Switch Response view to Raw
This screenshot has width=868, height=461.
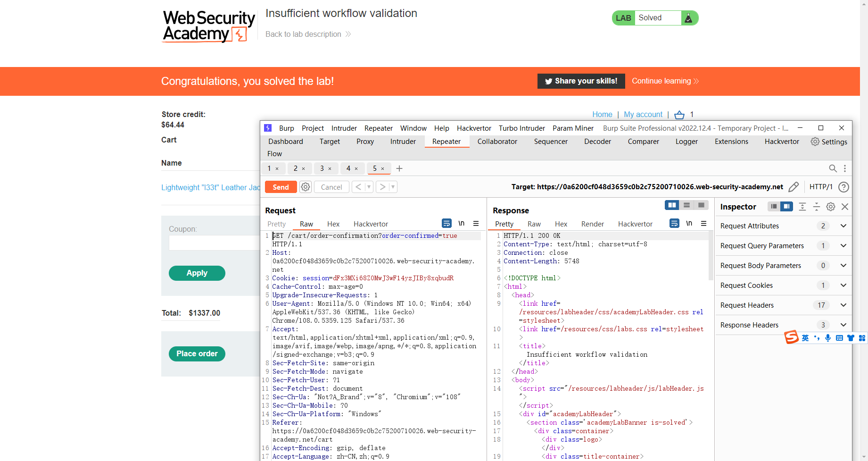534,224
